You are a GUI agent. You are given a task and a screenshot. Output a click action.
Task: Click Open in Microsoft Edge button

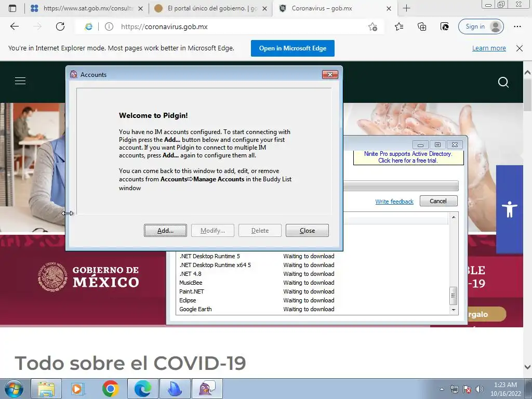point(292,48)
